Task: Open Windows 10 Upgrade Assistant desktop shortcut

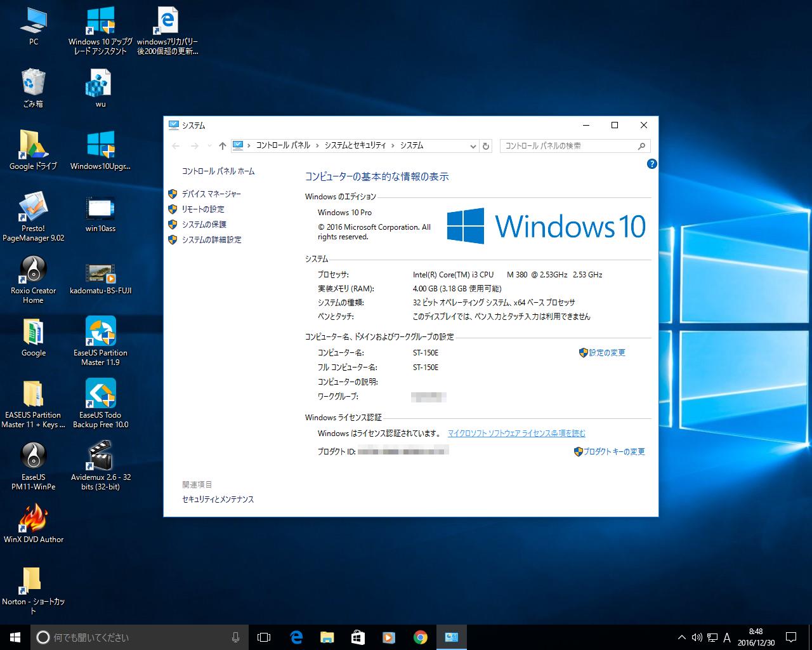Action: click(x=100, y=30)
